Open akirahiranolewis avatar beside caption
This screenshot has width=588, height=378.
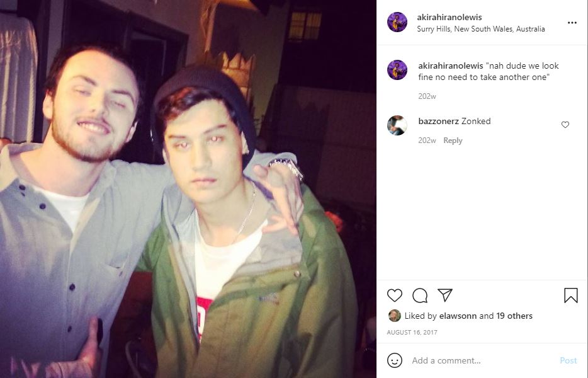coord(397,70)
